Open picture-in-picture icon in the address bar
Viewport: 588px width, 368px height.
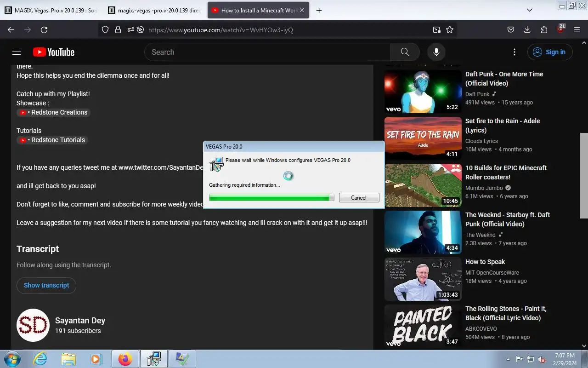(436, 29)
